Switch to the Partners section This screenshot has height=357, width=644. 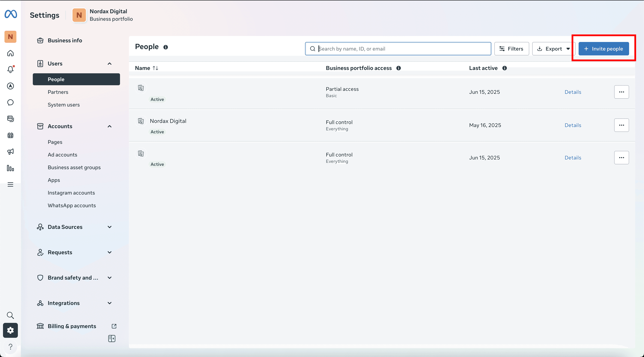pyautogui.click(x=58, y=92)
